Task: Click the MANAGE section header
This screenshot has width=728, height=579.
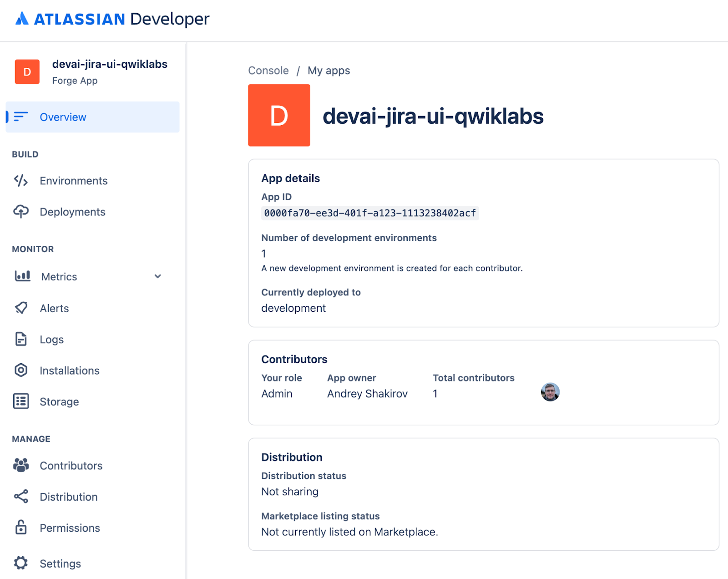Action: [31, 439]
